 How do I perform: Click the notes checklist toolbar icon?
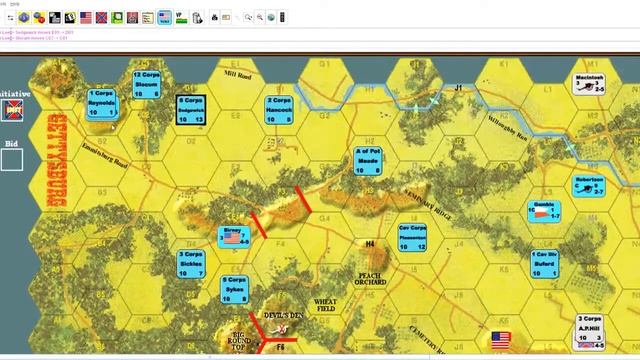tap(148, 18)
